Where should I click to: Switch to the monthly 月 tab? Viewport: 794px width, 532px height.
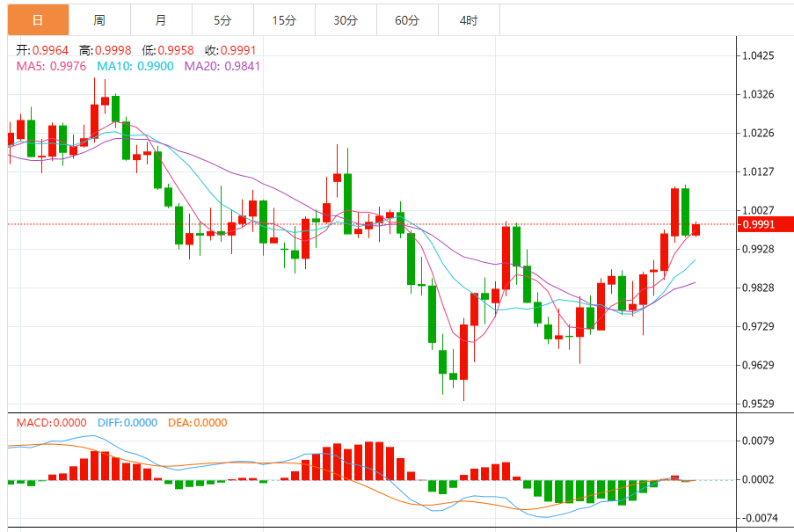point(161,20)
